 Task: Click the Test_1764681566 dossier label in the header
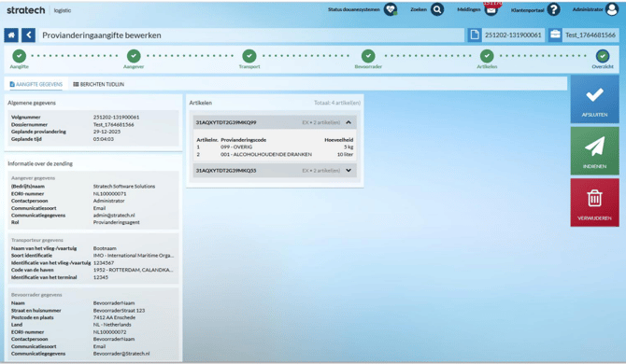[x=590, y=35]
